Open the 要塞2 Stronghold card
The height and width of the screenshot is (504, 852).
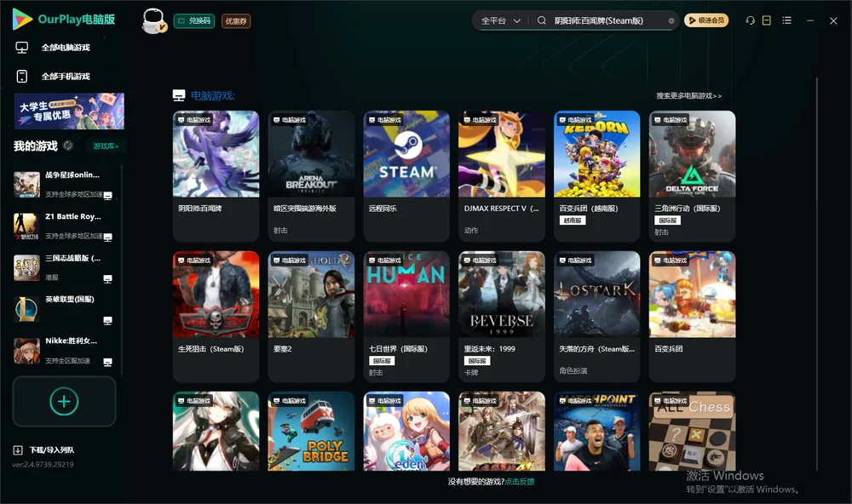[311, 317]
